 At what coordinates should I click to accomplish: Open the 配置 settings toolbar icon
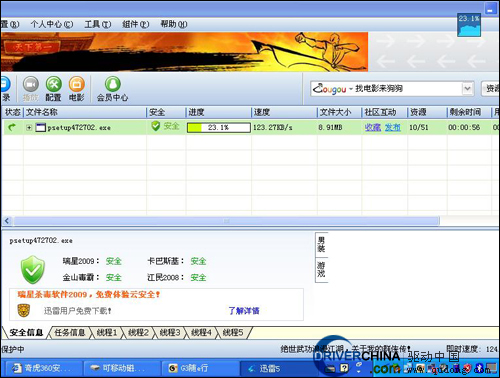[53, 88]
